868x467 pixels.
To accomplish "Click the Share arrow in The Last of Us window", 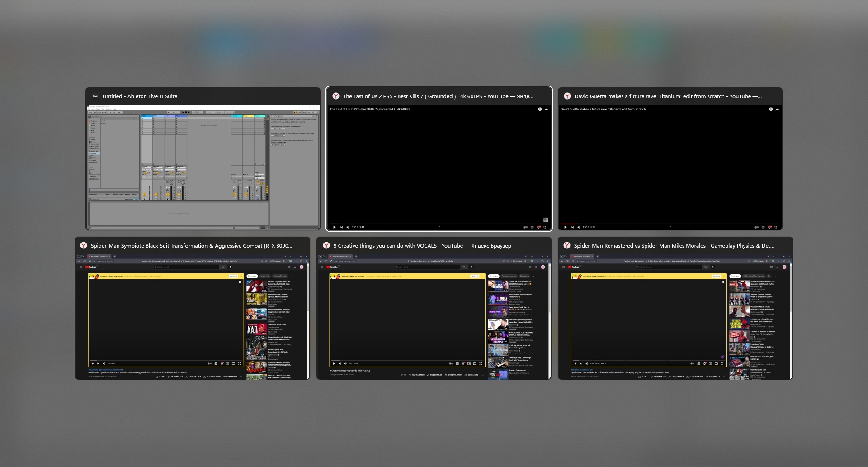I will point(546,109).
